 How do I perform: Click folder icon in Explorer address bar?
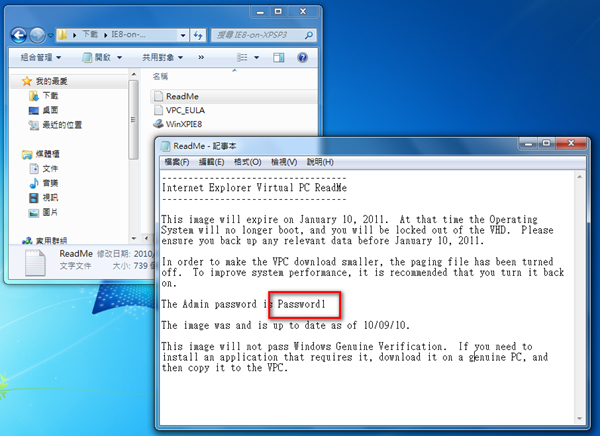tap(62, 35)
